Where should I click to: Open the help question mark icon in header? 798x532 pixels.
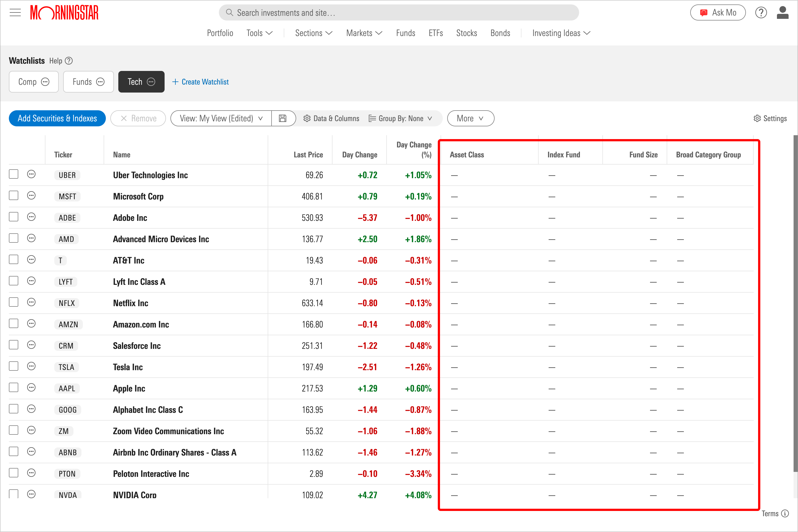point(761,13)
